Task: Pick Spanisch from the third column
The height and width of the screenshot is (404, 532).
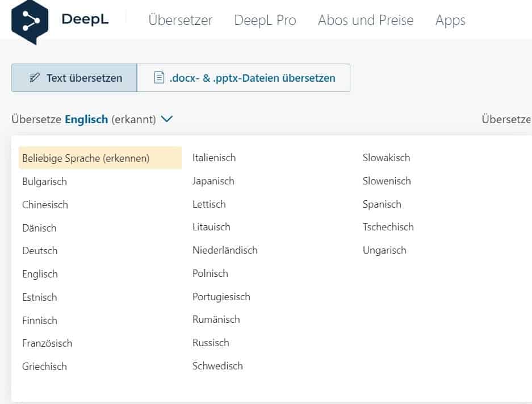Action: 382,204
